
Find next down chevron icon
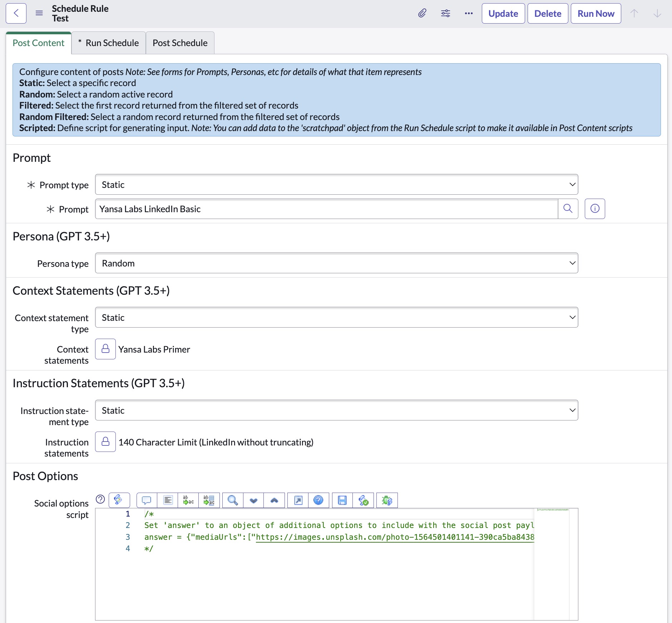pyautogui.click(x=253, y=500)
